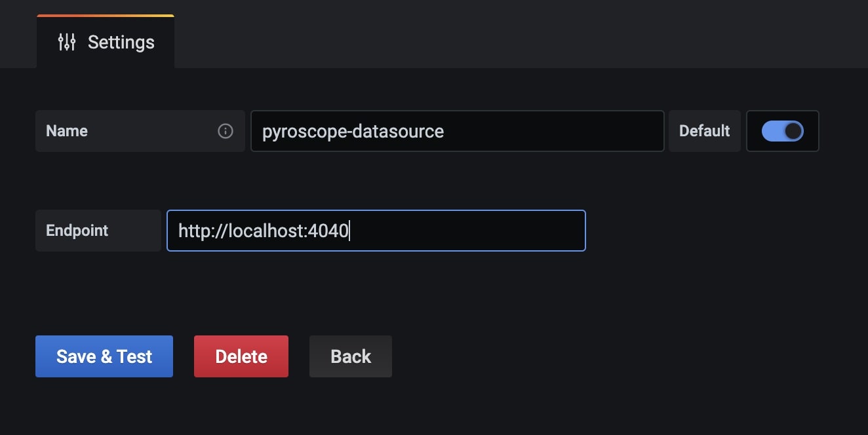This screenshot has height=435, width=868.
Task: Click the round knob of the Default switch
Action: [x=793, y=131]
